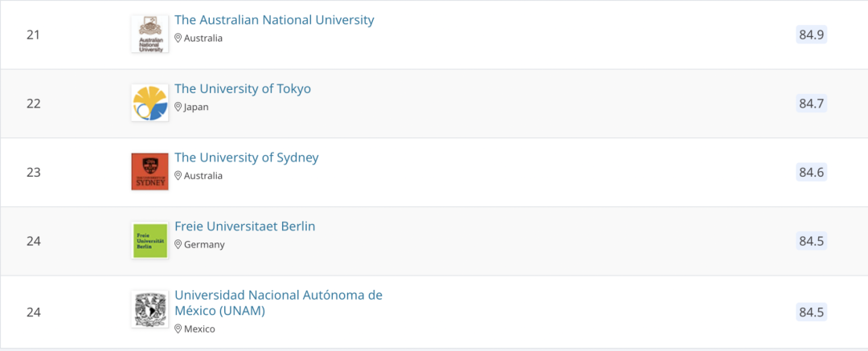The width and height of the screenshot is (868, 351).
Task: Click the green Freie Universität Berlin logo
Action: pyautogui.click(x=150, y=241)
